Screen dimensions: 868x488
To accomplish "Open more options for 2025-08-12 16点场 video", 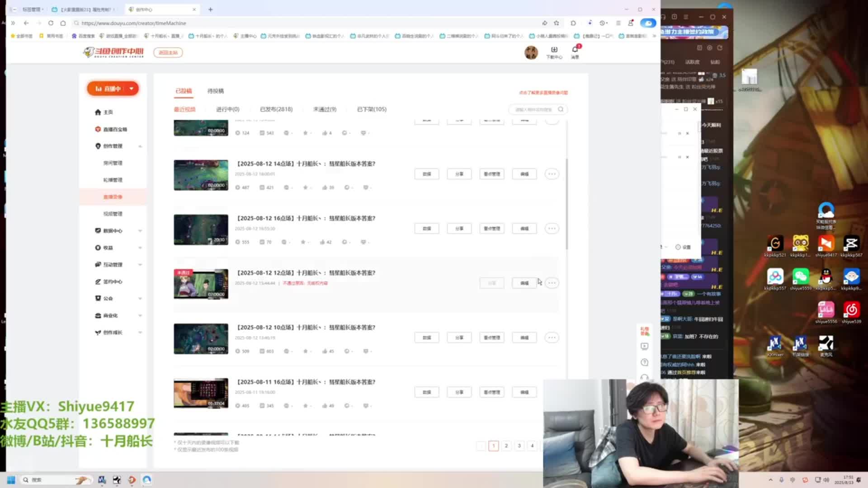I will (x=552, y=229).
